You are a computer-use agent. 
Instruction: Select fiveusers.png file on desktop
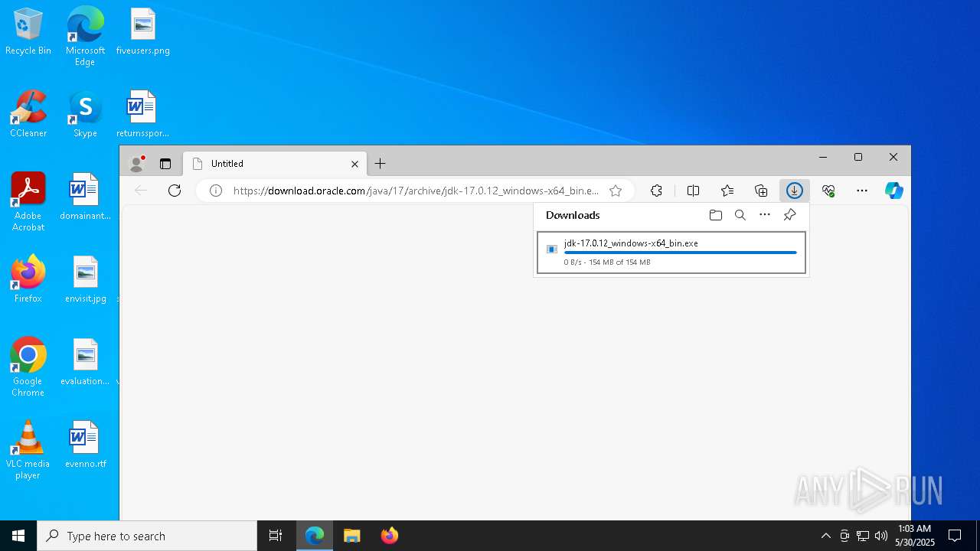click(143, 32)
